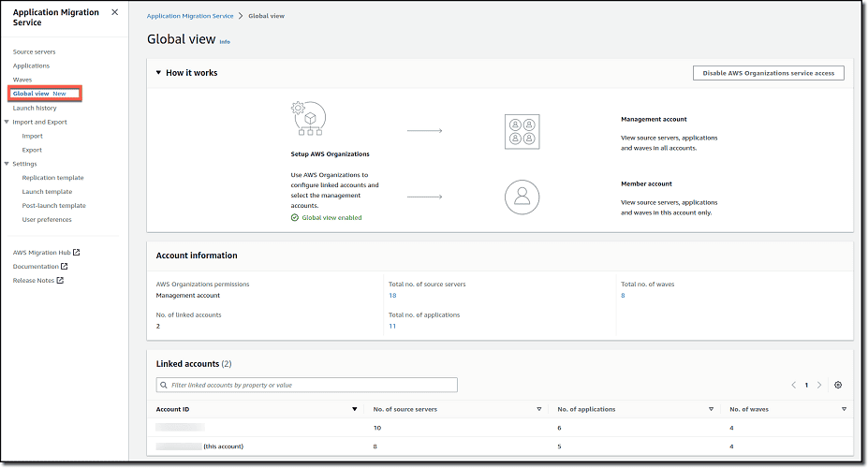Click the search magnifier icon in filter box
Viewport: 868px width, 468px height.
click(163, 385)
